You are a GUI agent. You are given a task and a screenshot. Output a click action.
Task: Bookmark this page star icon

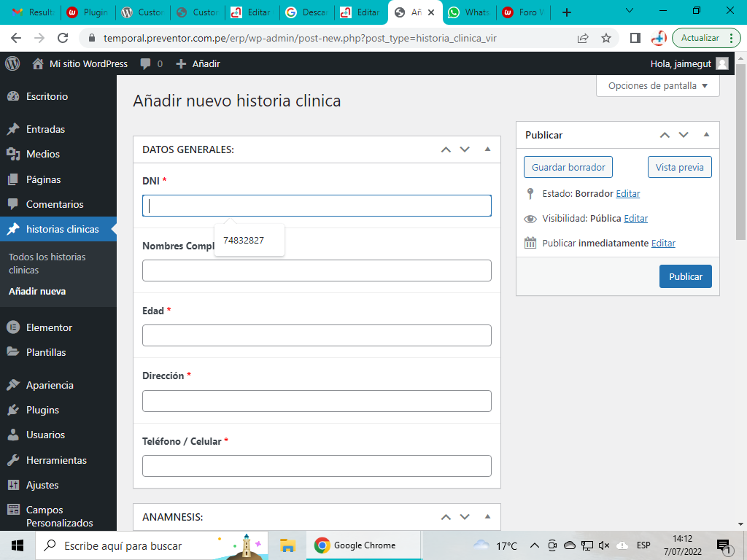606,38
